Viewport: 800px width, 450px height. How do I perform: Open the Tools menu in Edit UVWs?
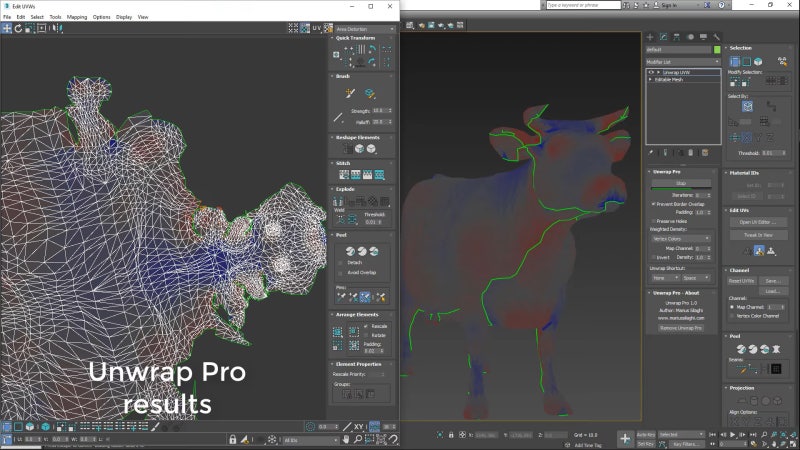click(x=55, y=17)
